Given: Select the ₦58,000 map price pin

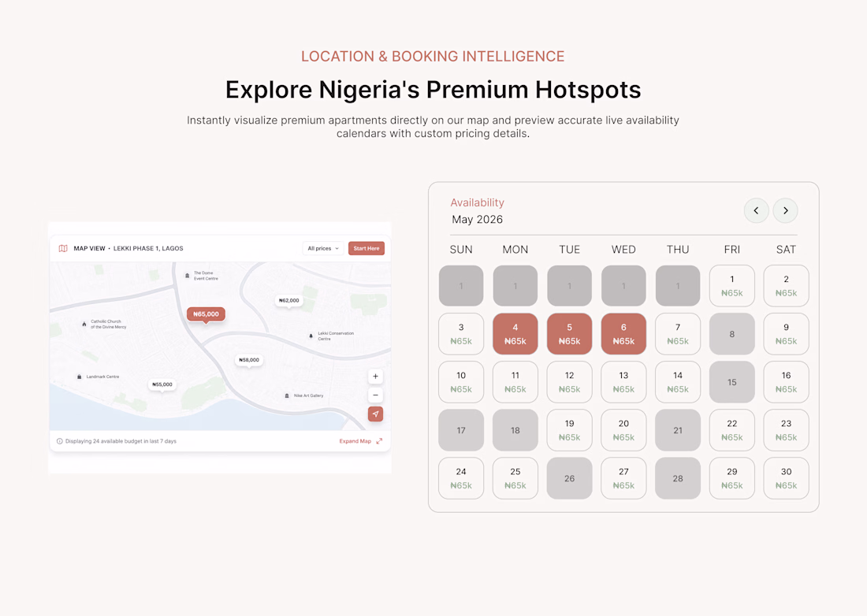Looking at the screenshot, I should [249, 360].
